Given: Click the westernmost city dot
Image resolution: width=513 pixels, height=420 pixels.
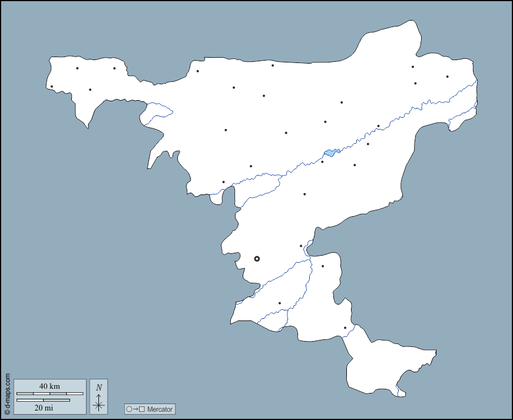Looking at the screenshot, I should (52, 87).
